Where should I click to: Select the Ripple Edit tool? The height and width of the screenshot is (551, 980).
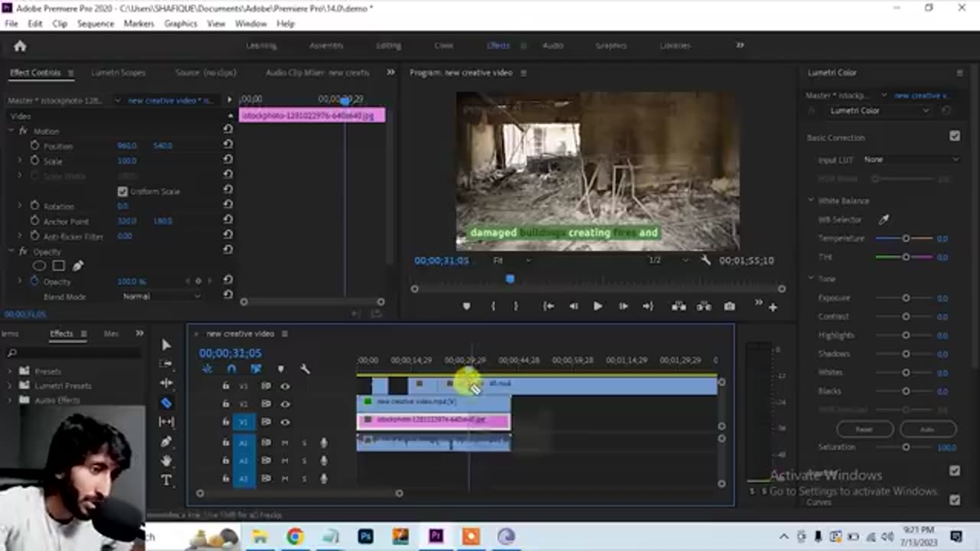click(166, 383)
